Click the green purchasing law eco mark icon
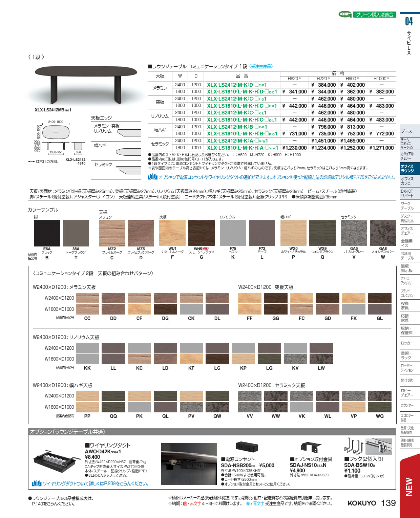Viewport: 420px width, 518px height. 345,14
